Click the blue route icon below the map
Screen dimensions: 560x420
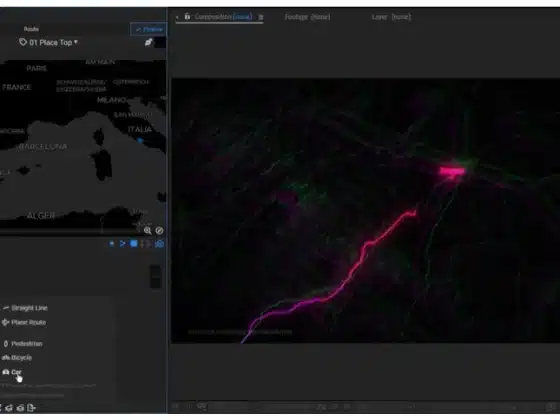122,244
